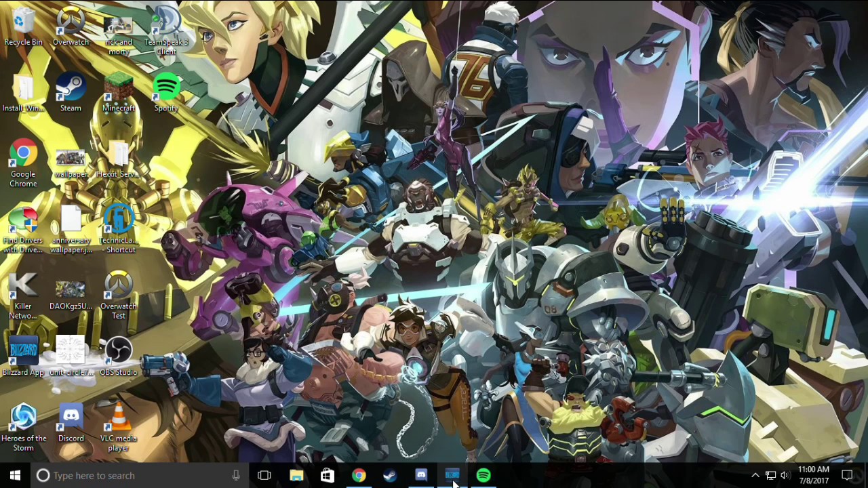Image resolution: width=868 pixels, height=488 pixels.
Task: Select the rick and morty image file
Action: (119, 32)
